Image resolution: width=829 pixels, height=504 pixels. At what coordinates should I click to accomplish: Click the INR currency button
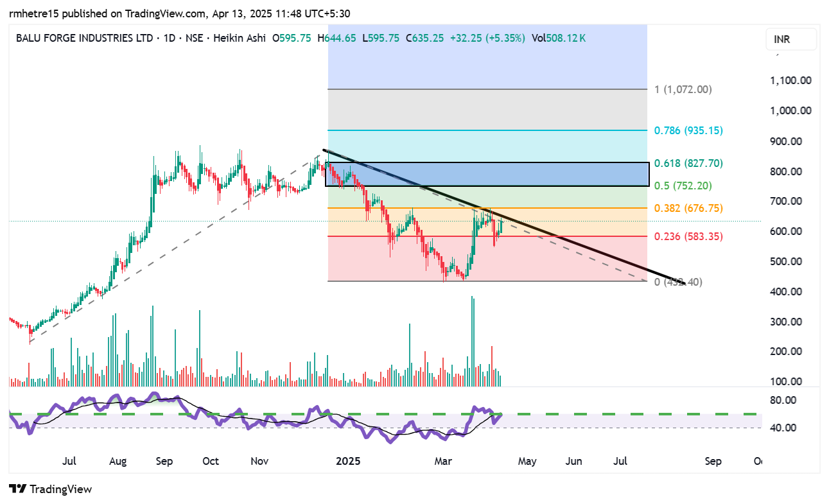[x=791, y=39]
